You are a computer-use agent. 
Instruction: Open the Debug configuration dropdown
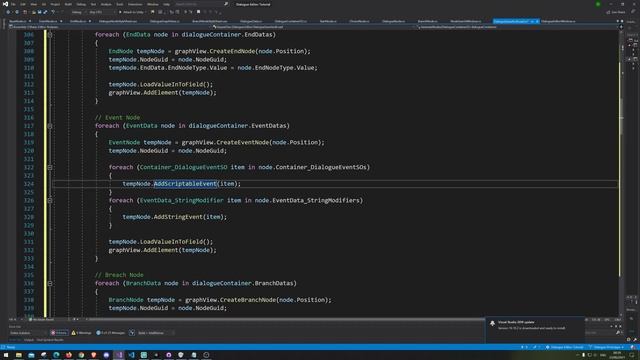point(78,12)
